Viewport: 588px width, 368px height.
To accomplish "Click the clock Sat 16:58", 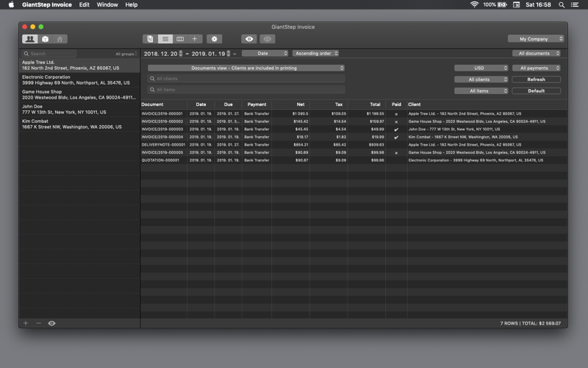I will 538,5.
